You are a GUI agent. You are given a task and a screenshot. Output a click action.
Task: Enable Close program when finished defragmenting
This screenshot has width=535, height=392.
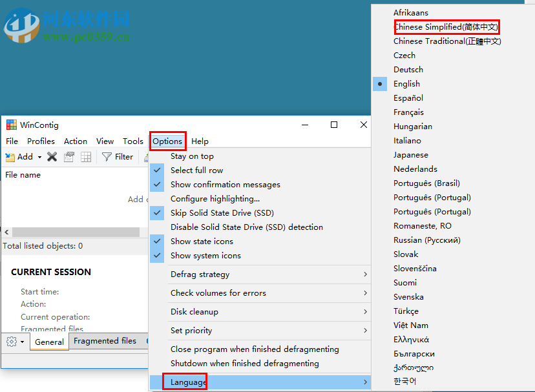[260, 349]
